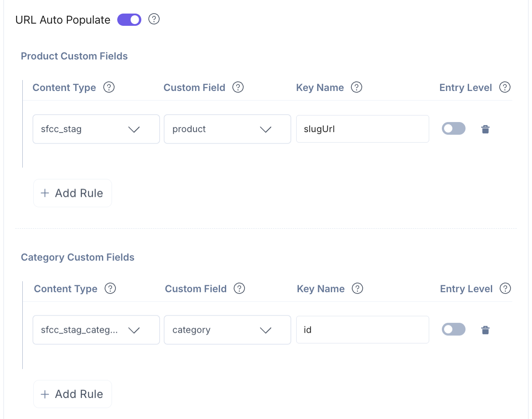Expand the category custom field dropdown
532x419 pixels.
point(227,330)
